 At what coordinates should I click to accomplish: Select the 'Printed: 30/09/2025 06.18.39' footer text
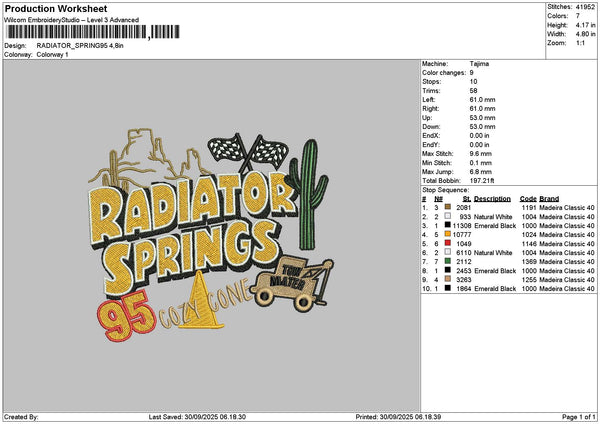(398, 417)
